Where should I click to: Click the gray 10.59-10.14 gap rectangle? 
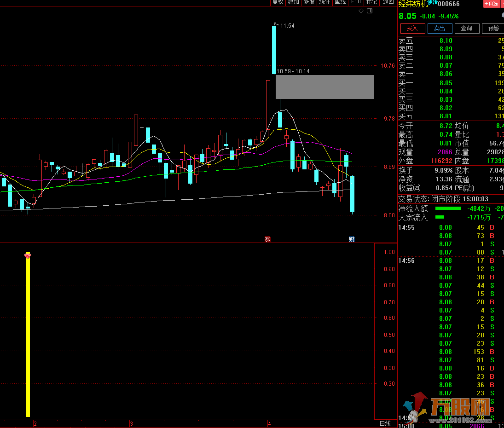pyautogui.click(x=324, y=87)
